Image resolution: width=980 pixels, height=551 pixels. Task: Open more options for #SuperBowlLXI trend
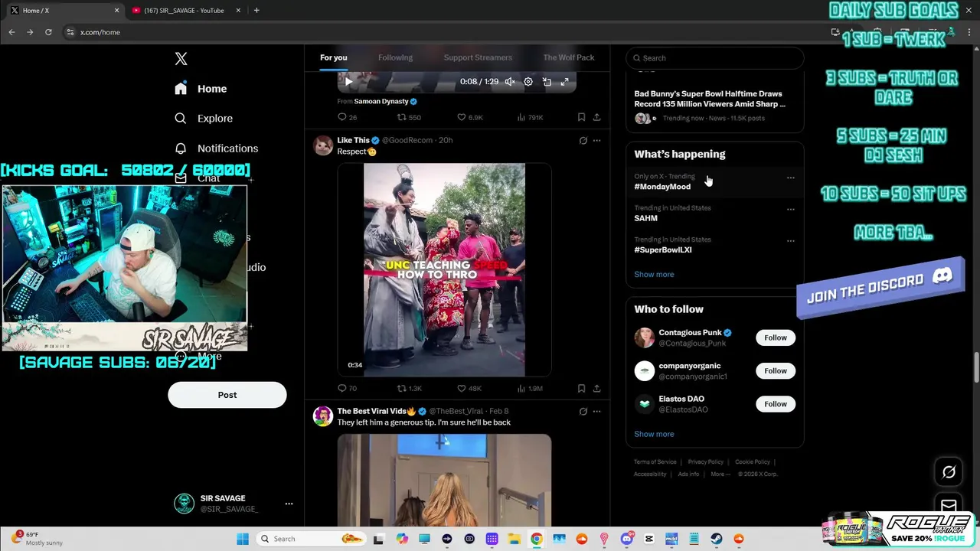(x=790, y=240)
